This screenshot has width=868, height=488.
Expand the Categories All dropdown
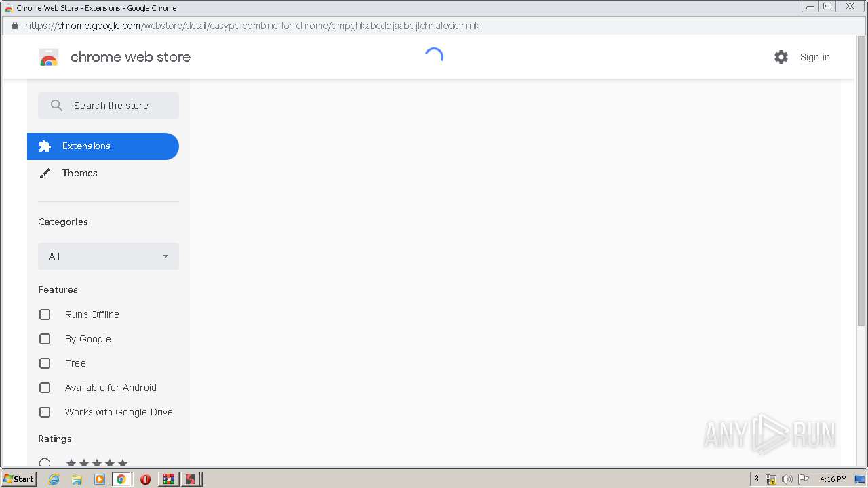108,256
